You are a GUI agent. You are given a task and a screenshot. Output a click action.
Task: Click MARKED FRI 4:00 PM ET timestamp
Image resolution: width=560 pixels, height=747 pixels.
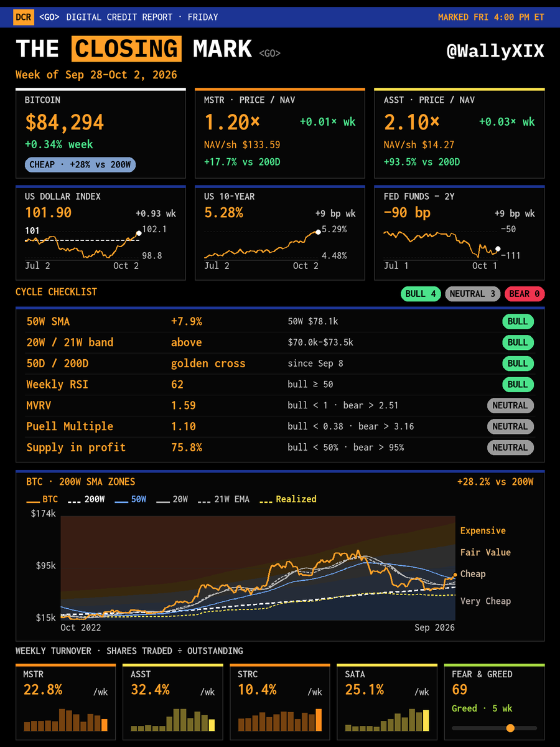(491, 17)
